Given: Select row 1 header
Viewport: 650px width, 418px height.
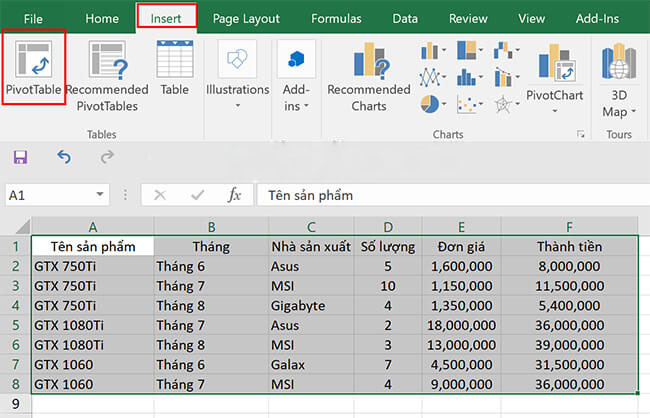Looking at the screenshot, I should click(x=15, y=246).
